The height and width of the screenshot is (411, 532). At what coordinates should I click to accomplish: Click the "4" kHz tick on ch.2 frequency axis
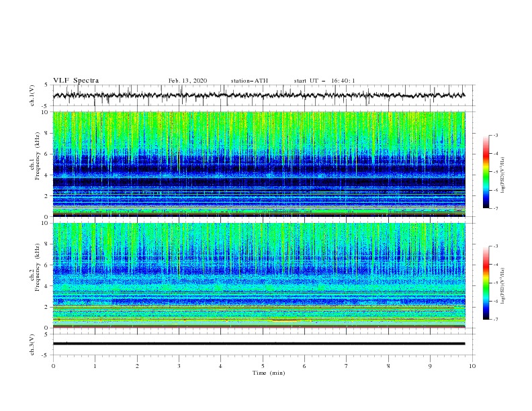pyautogui.click(x=46, y=286)
